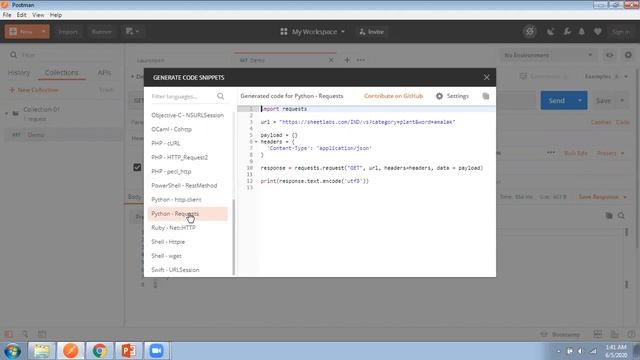Click the Invite button

tap(371, 31)
